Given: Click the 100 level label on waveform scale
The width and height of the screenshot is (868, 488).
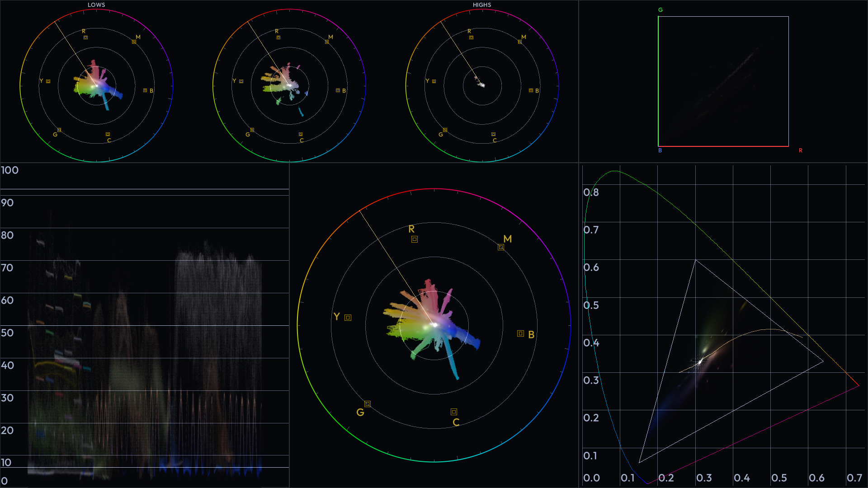Looking at the screenshot, I should click(9, 170).
